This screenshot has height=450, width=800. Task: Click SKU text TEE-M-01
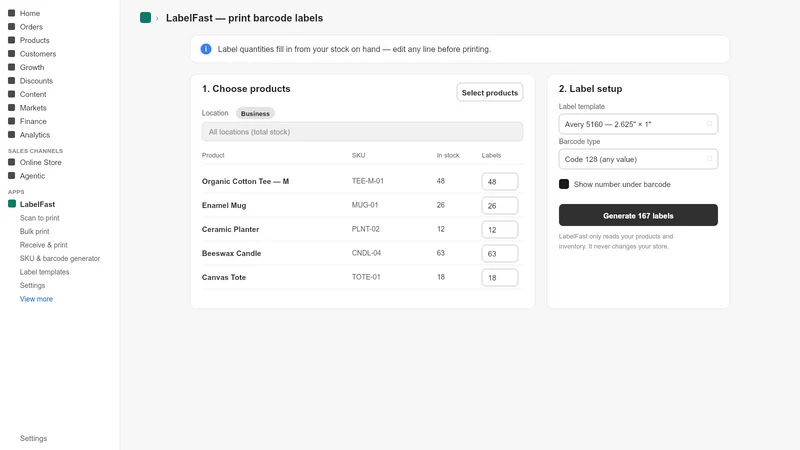click(367, 181)
